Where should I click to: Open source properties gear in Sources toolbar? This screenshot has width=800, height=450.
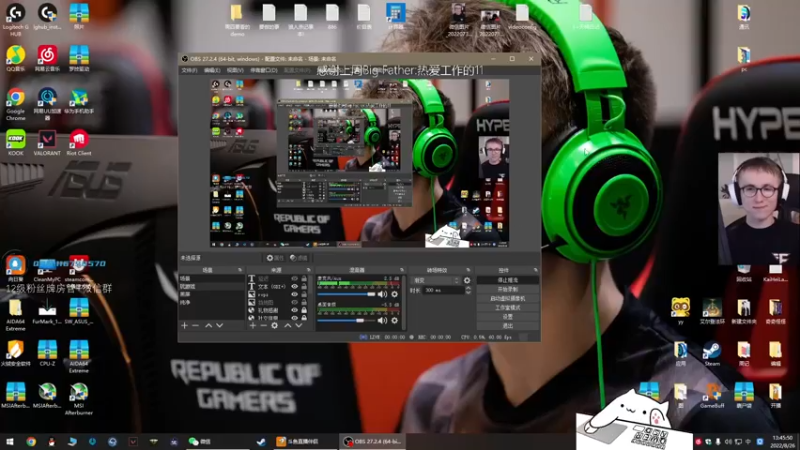[x=274, y=326]
